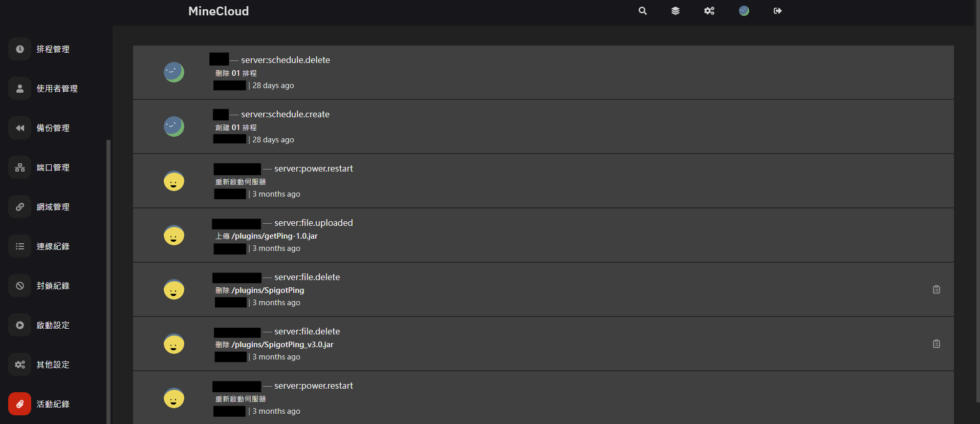Click clipboard icon on SpigotPing_v3.0.jar delete entry
Viewport: 980px width, 424px height.
coord(936,344)
